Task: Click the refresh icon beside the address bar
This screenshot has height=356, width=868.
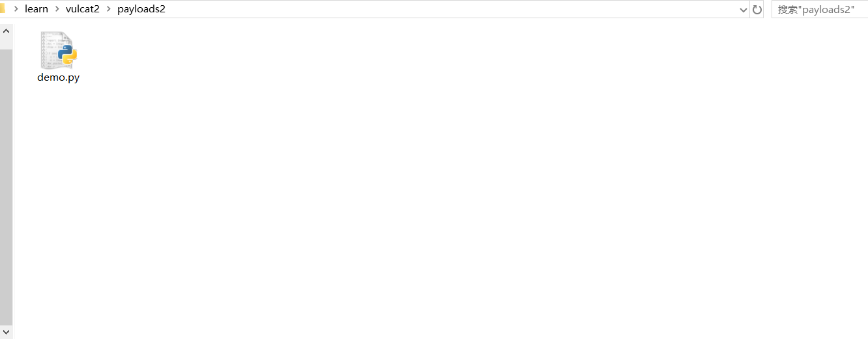Action: pos(757,9)
